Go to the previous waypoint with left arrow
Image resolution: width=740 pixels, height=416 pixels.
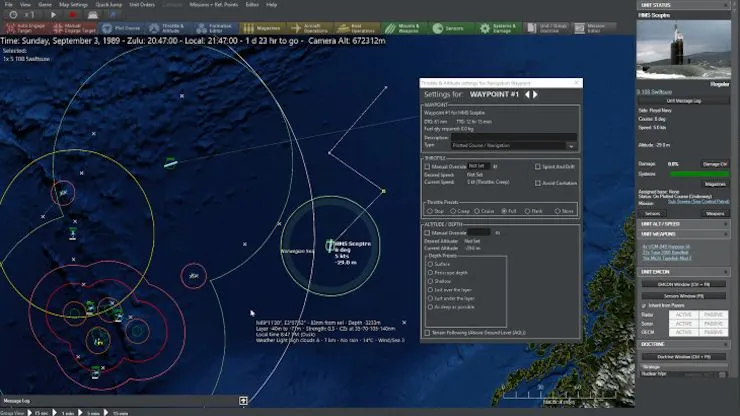click(527, 94)
